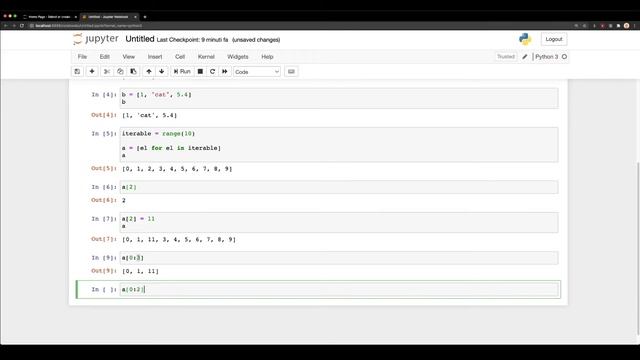Interrupt the kernel with the stop icon

click(x=200, y=71)
